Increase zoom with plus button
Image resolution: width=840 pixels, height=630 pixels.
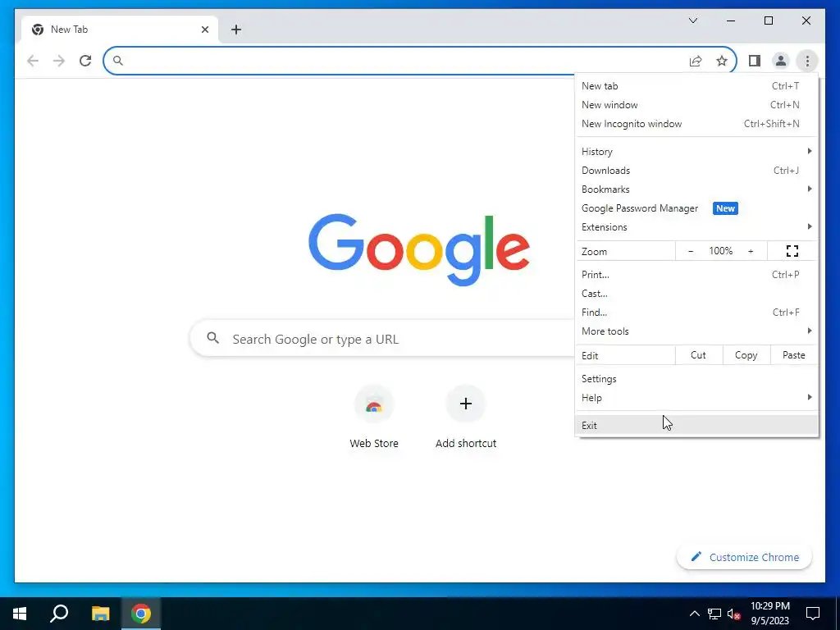751,251
